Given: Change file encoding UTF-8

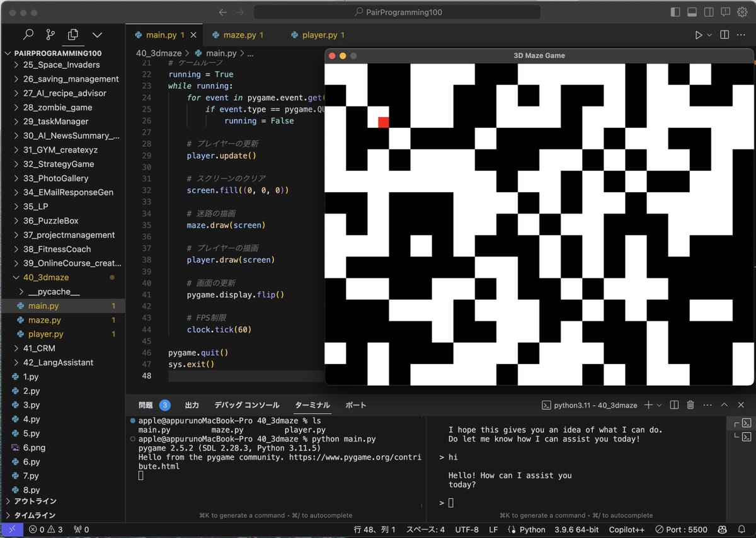Looking at the screenshot, I should 467,530.
